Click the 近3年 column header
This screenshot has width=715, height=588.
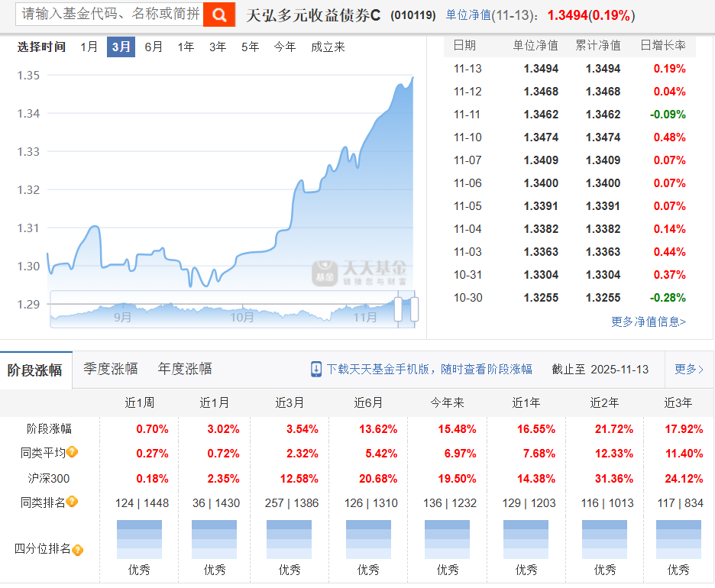coord(678,402)
